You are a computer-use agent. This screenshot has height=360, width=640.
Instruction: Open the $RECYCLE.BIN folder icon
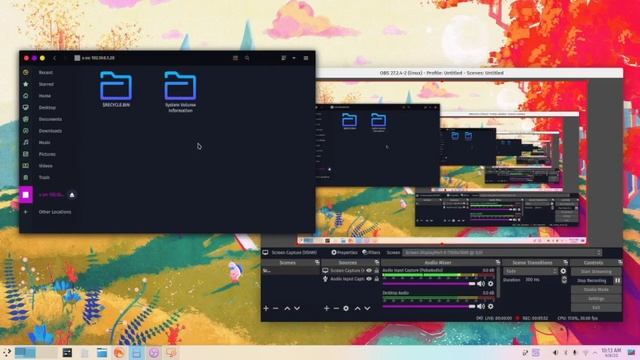pos(116,86)
